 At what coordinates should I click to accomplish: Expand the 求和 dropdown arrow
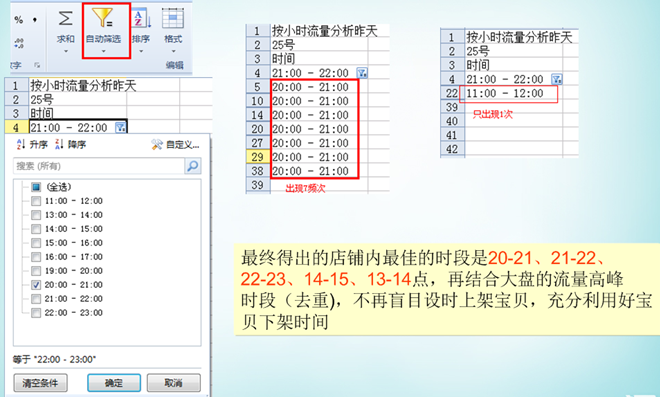[66, 51]
